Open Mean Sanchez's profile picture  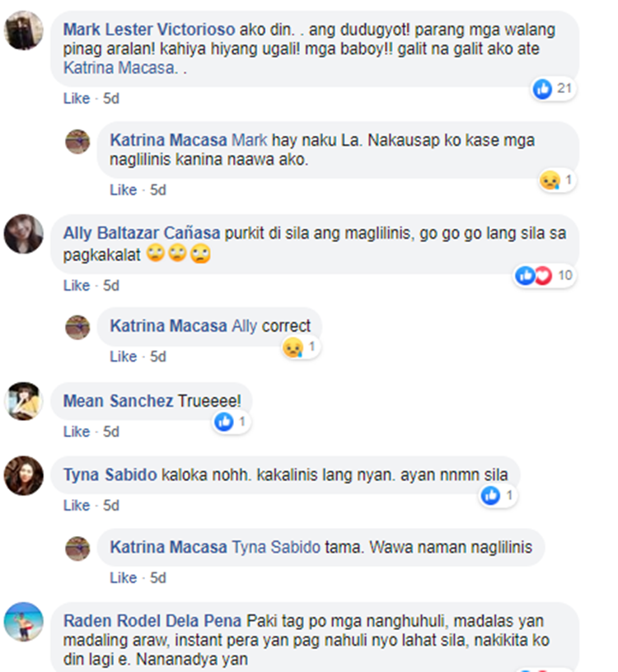coord(24,401)
